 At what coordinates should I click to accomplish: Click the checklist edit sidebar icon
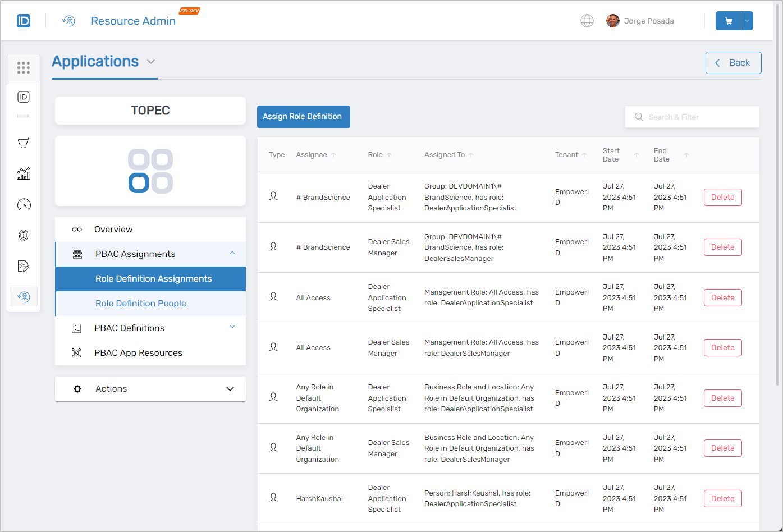click(x=24, y=266)
